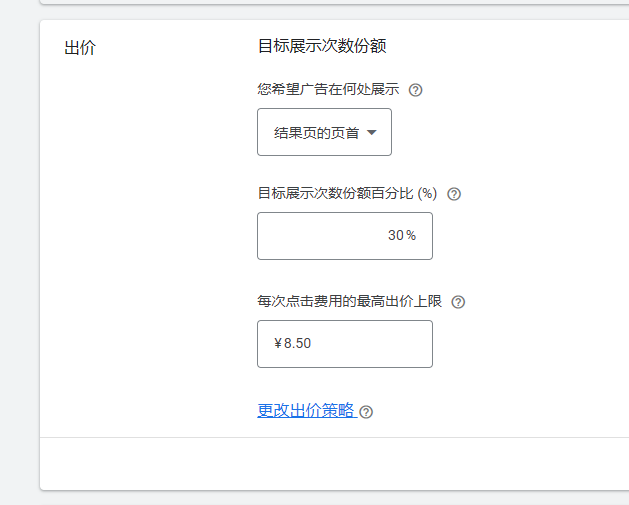This screenshot has height=505, width=629.
Task: Select the 目标展示次数份额 heading text
Action: pyautogui.click(x=322, y=46)
